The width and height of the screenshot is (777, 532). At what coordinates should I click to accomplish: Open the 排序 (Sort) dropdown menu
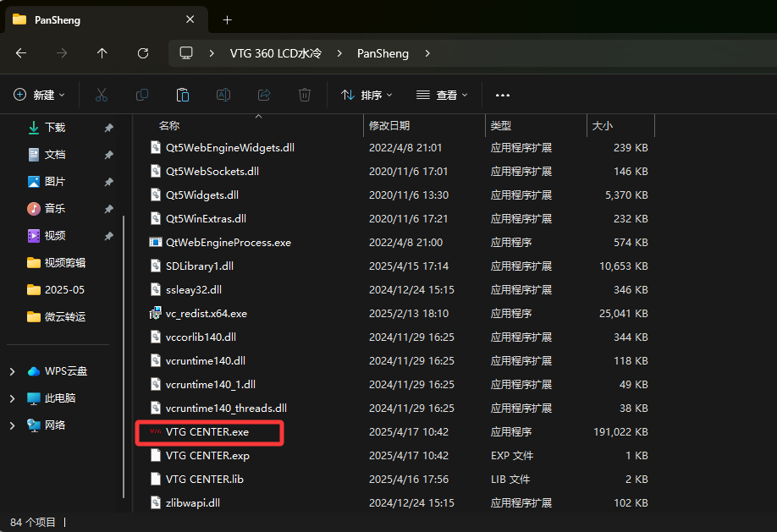361,95
